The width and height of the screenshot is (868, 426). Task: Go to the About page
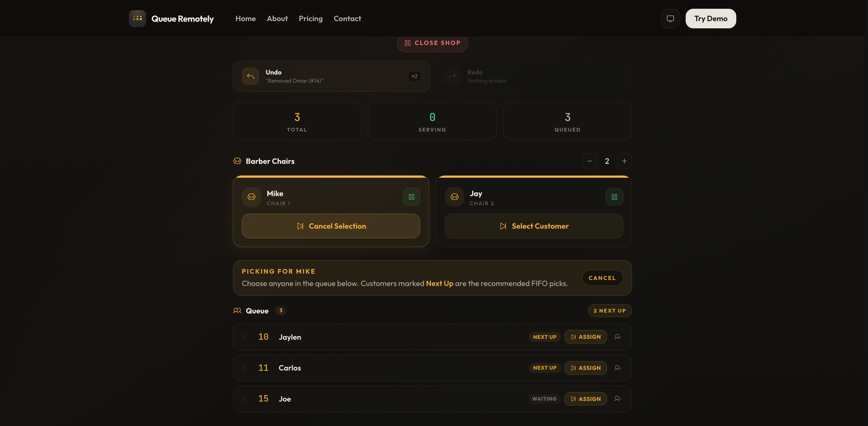277,18
